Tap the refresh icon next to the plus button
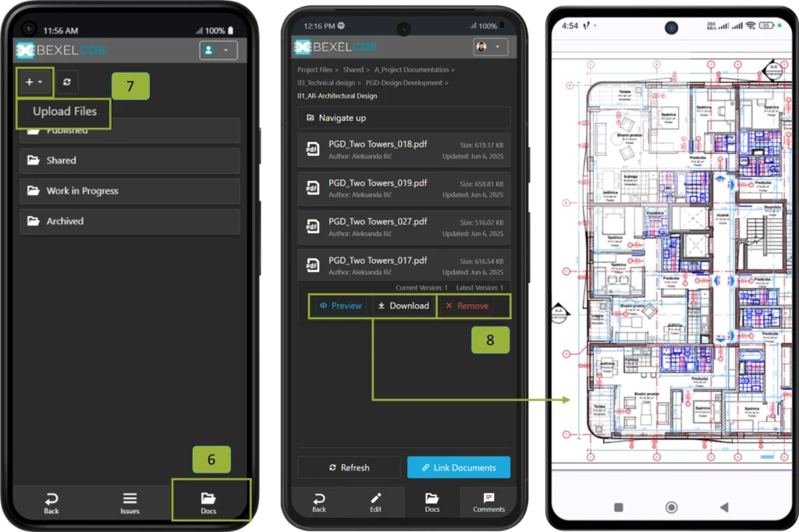 click(66, 82)
